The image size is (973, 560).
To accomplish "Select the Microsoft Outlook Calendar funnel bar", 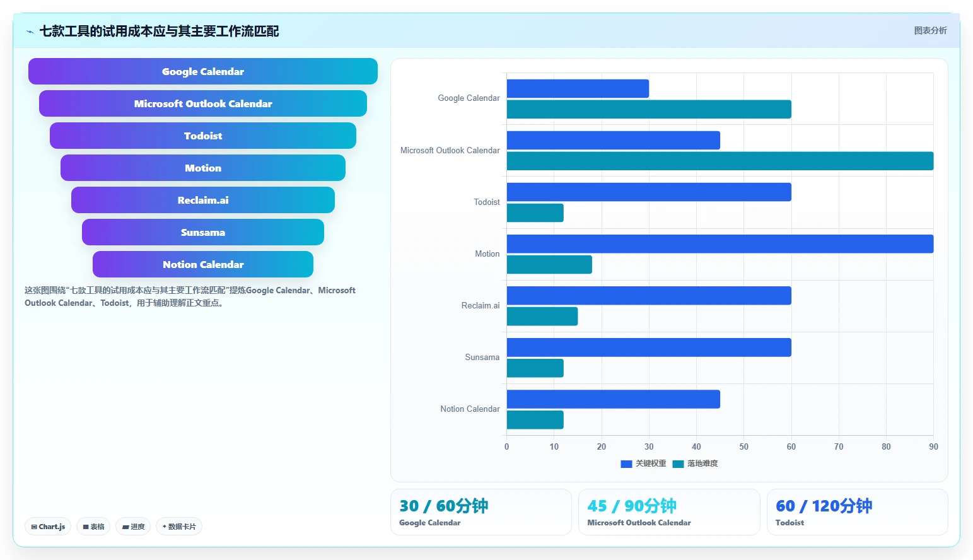I will click(x=203, y=103).
